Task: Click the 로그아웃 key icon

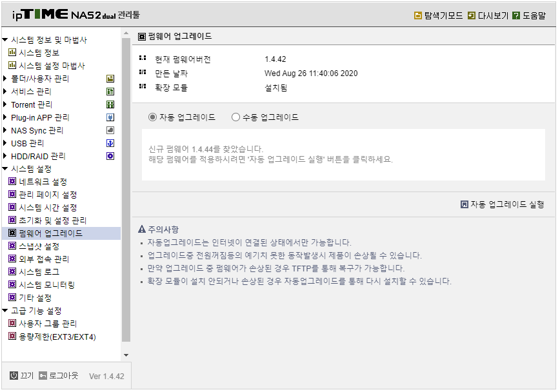Action: (43, 376)
